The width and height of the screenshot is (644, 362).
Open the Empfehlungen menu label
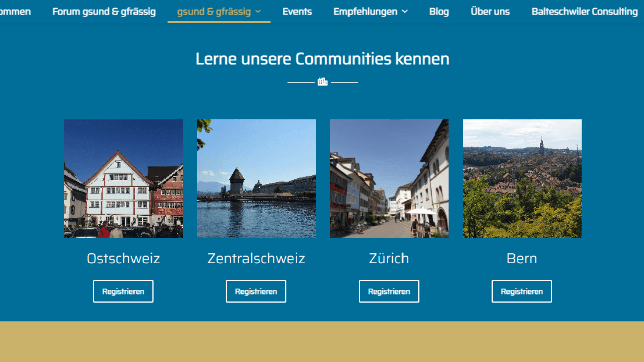[x=365, y=12]
